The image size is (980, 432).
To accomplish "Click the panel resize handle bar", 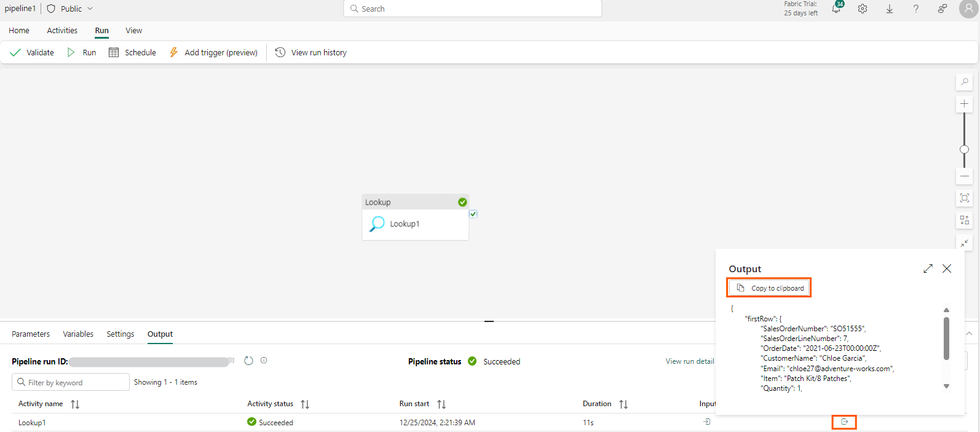I will pos(489,321).
